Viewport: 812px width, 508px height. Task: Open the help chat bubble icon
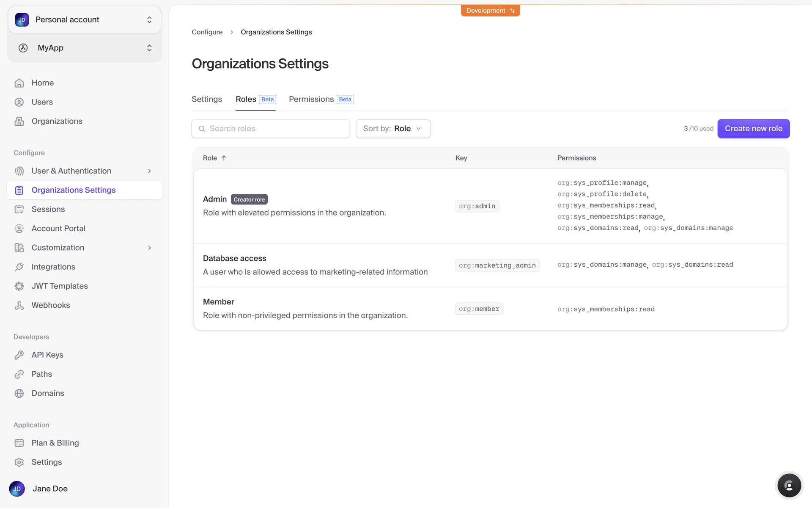coord(789,486)
